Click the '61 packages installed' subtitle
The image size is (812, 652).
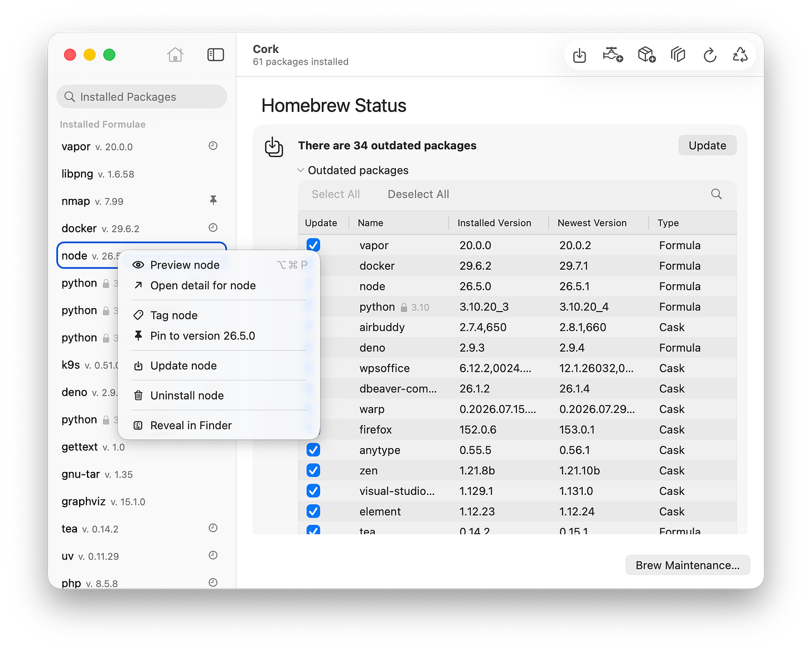(x=301, y=62)
